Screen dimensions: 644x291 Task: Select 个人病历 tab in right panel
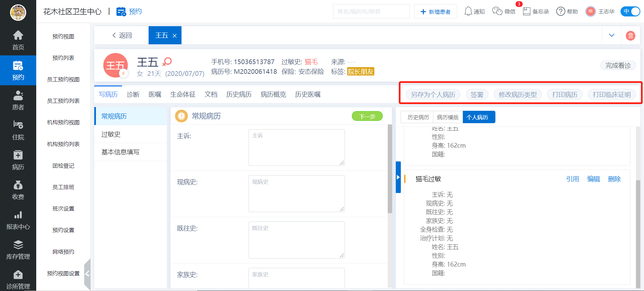[479, 117]
